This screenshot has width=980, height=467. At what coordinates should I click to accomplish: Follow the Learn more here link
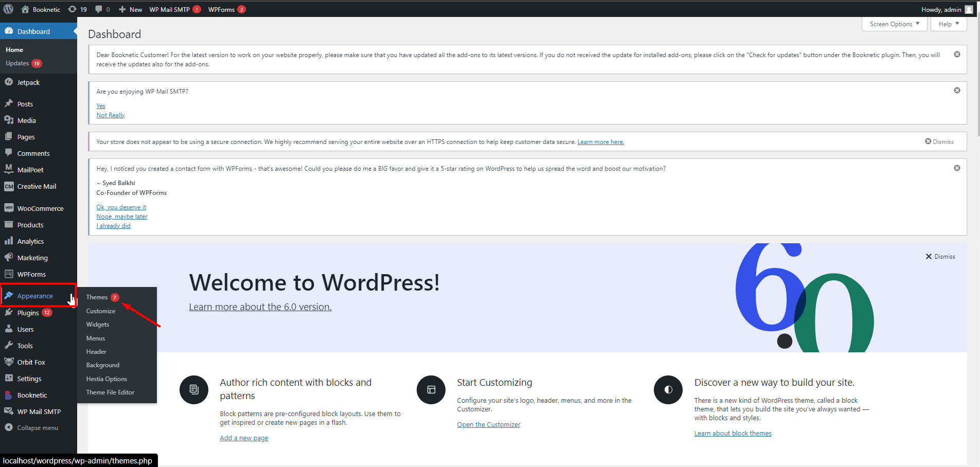click(600, 142)
